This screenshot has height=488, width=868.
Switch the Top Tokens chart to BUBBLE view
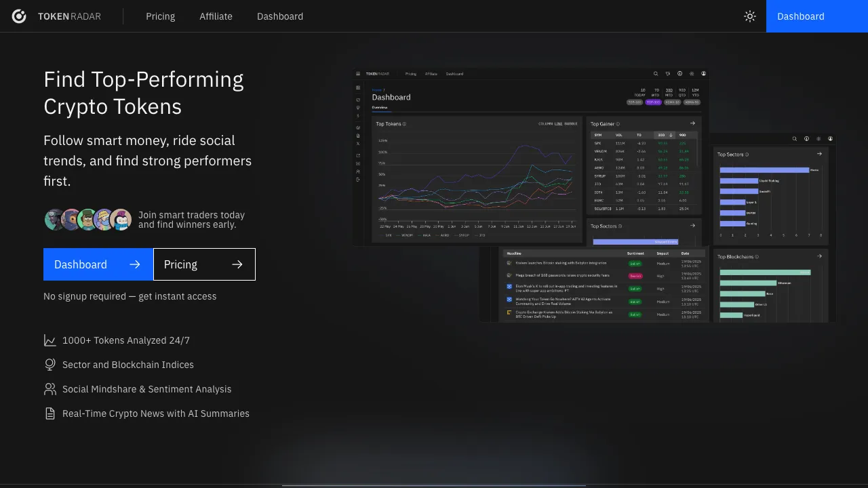(x=572, y=124)
